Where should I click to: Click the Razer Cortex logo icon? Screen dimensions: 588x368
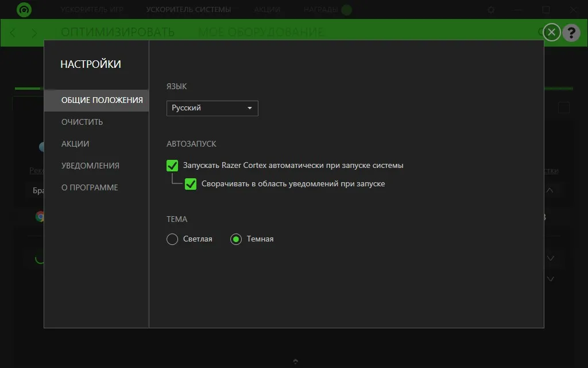pyautogui.click(x=24, y=10)
